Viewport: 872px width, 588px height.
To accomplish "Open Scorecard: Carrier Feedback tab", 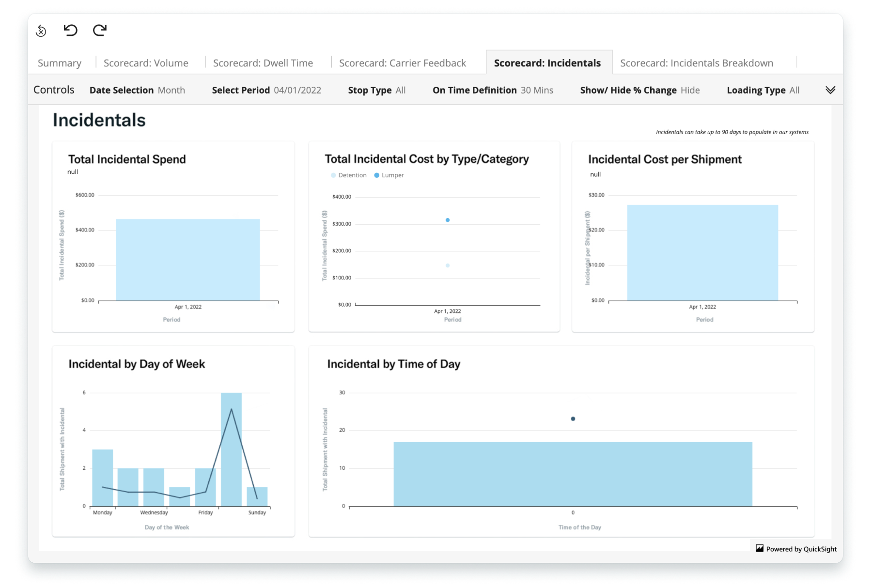I will point(402,63).
